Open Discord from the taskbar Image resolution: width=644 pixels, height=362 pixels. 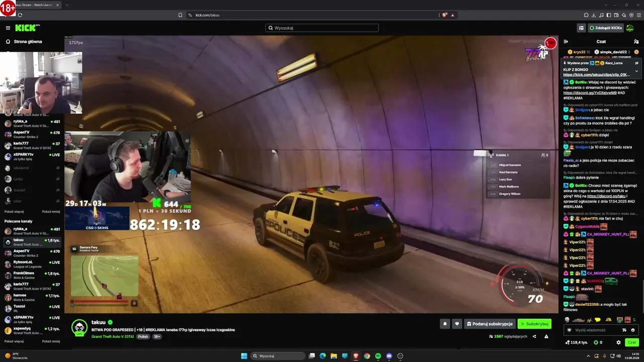point(389,356)
